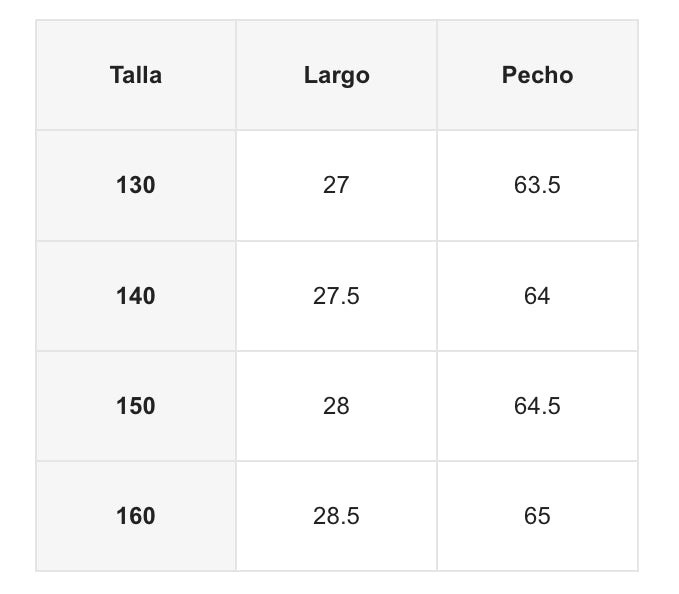Select the size 150 cell
The height and width of the screenshot is (594, 679).
coord(136,406)
